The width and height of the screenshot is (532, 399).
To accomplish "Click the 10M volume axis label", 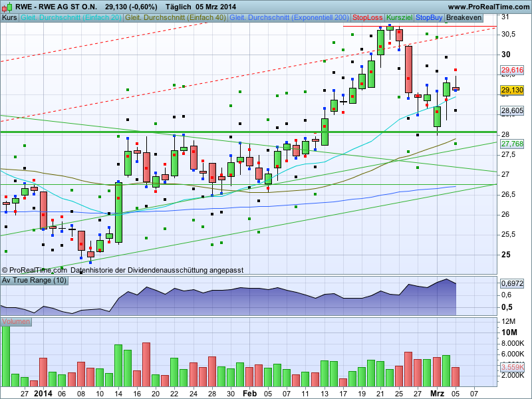I will pyautogui.click(x=509, y=332).
